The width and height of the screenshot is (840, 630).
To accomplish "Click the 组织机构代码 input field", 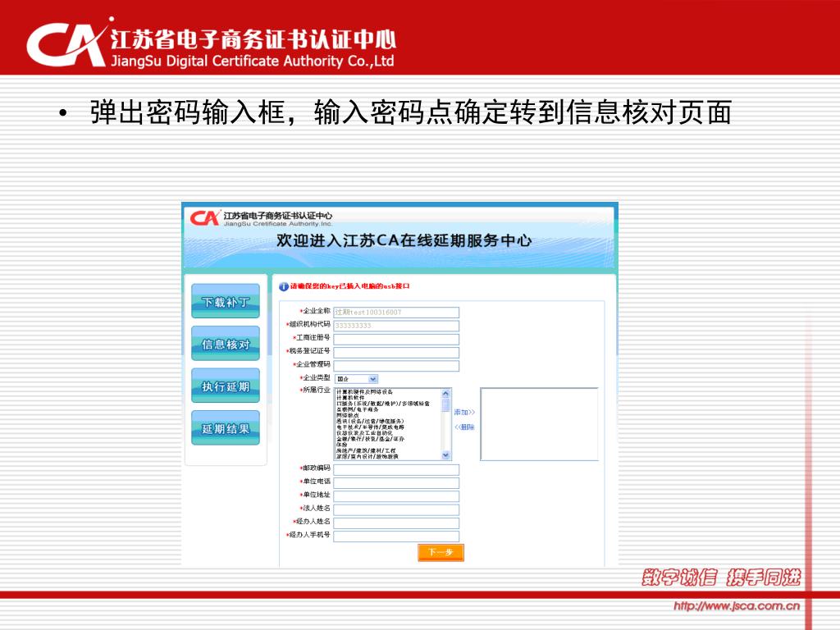I will 396,326.
